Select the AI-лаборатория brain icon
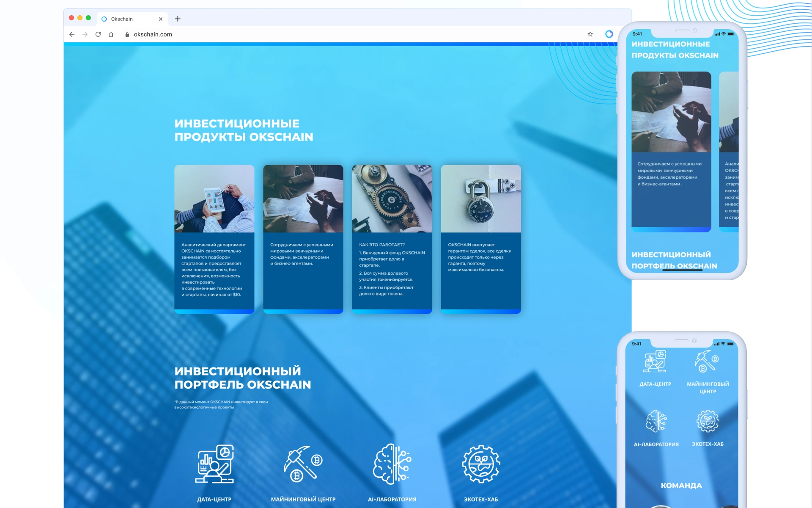This screenshot has width=812, height=508. 392,464
